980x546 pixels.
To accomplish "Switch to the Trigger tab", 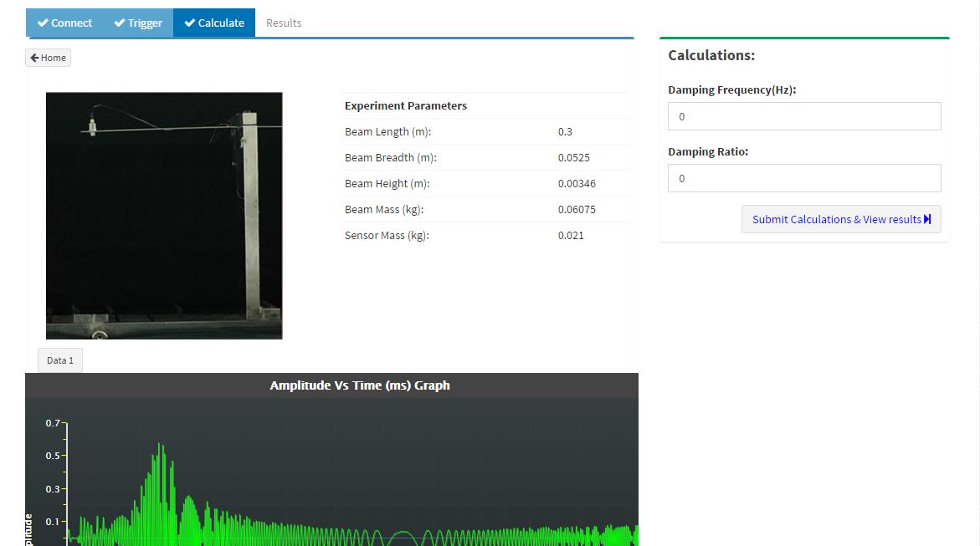I will click(x=138, y=23).
